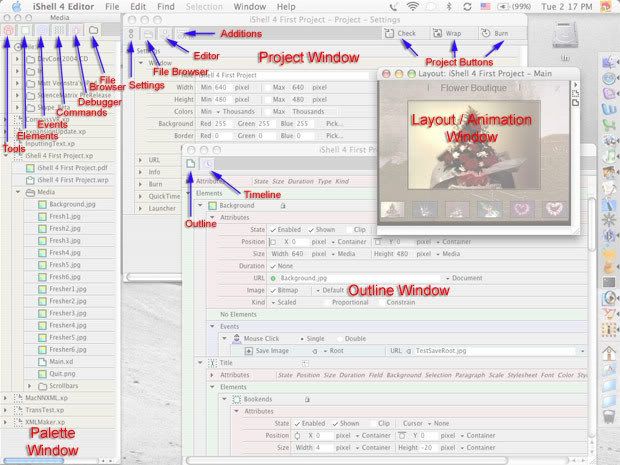Switch to the Timeline view icon
This screenshot has width=620, height=465.
tap(207, 163)
